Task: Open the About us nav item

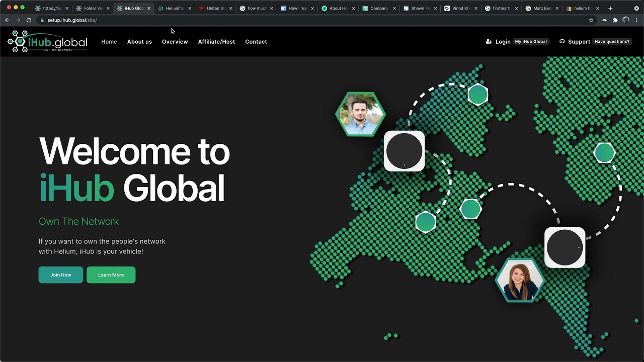Action: click(139, 42)
